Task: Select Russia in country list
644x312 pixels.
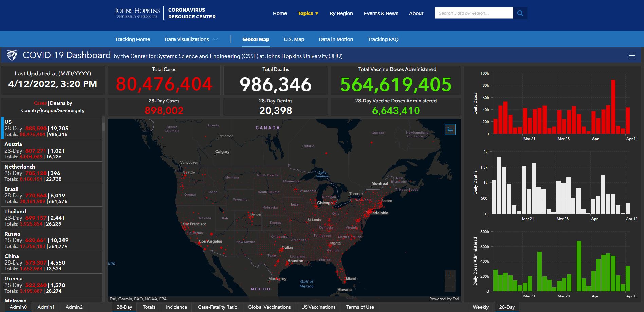Action: tap(52, 240)
